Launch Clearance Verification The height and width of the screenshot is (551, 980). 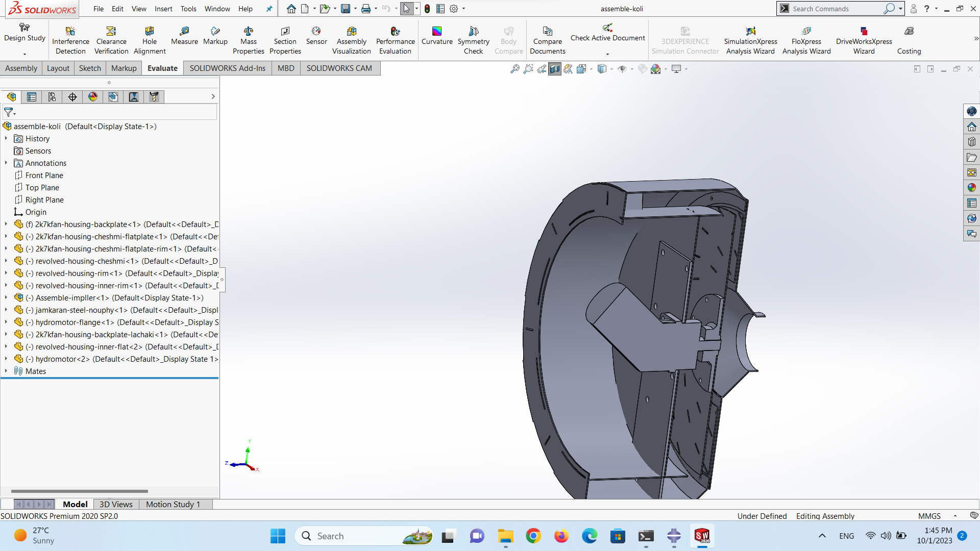111,40
